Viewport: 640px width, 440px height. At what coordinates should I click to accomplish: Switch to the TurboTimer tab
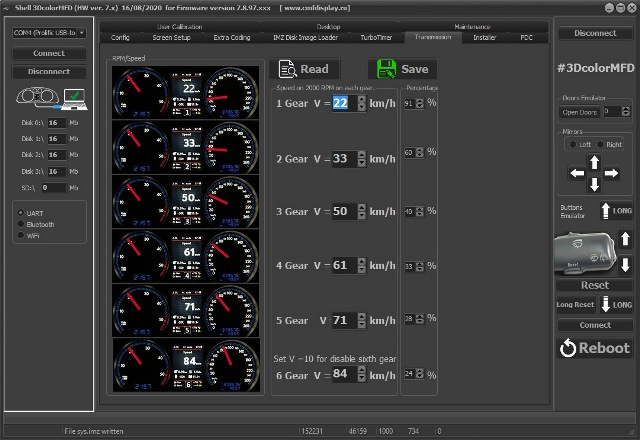[x=376, y=37]
